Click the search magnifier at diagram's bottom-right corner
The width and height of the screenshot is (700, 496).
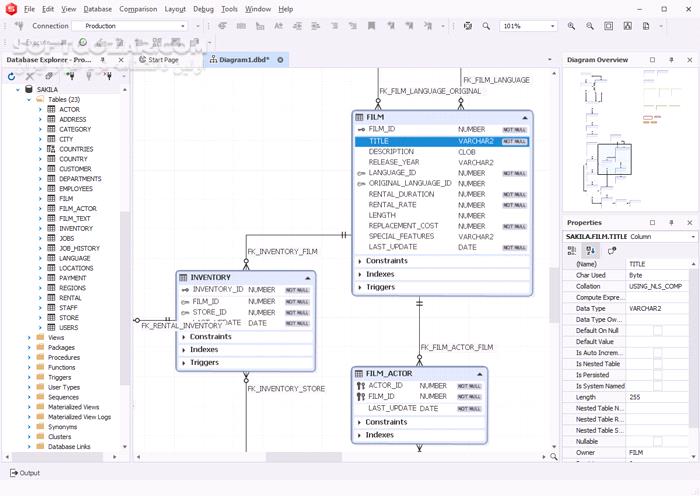(x=554, y=457)
